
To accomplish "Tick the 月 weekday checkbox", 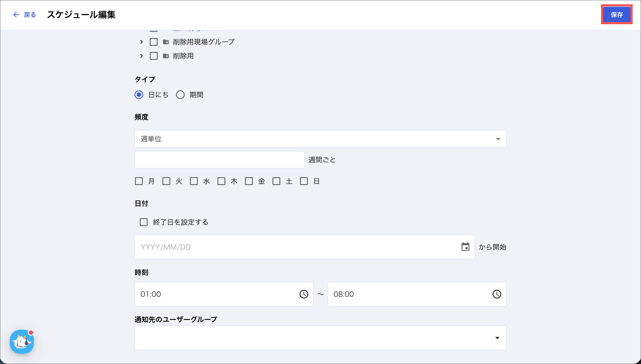I will 139,181.
